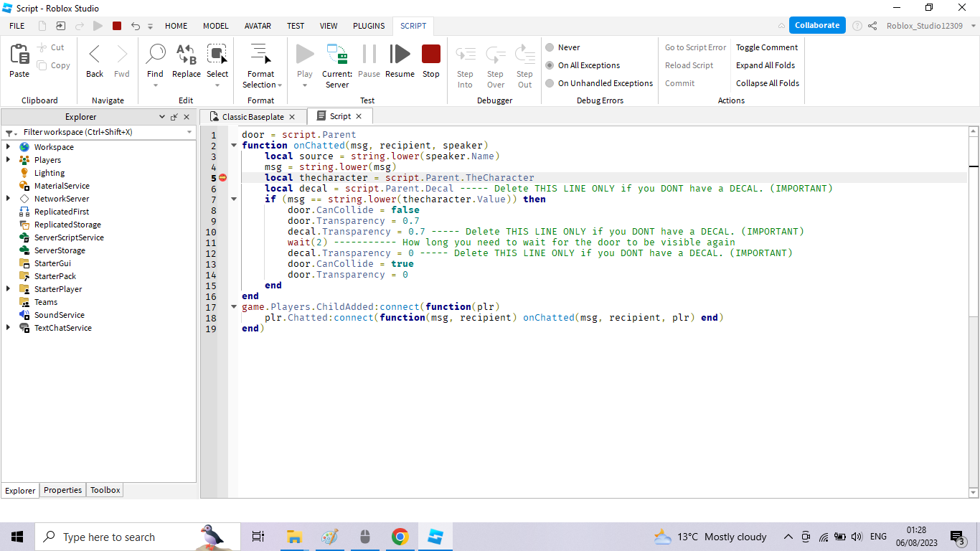The image size is (980, 551).
Task: Click the quick access play triangle icon
Action: pyautogui.click(x=98, y=26)
